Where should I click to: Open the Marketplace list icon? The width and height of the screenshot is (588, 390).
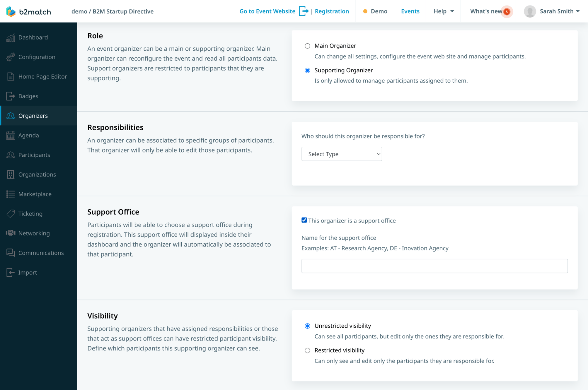(10, 194)
